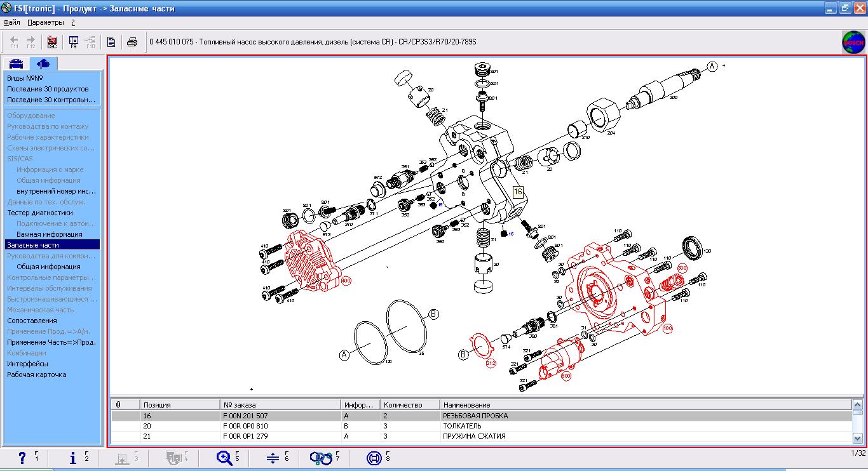Click the ESC exit toolbar icon
The image size is (868, 471).
pyautogui.click(x=52, y=42)
